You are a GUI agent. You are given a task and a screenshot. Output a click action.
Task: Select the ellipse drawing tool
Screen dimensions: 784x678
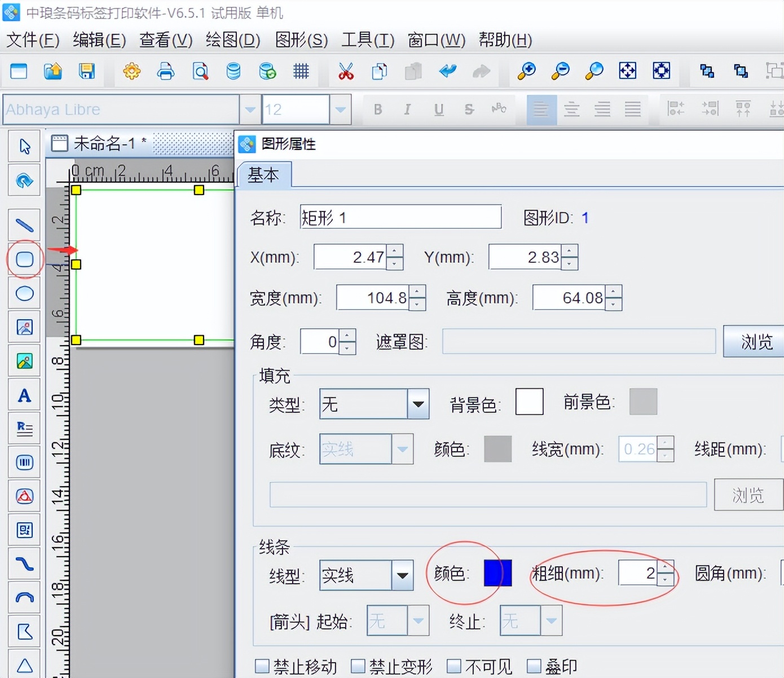[24, 293]
